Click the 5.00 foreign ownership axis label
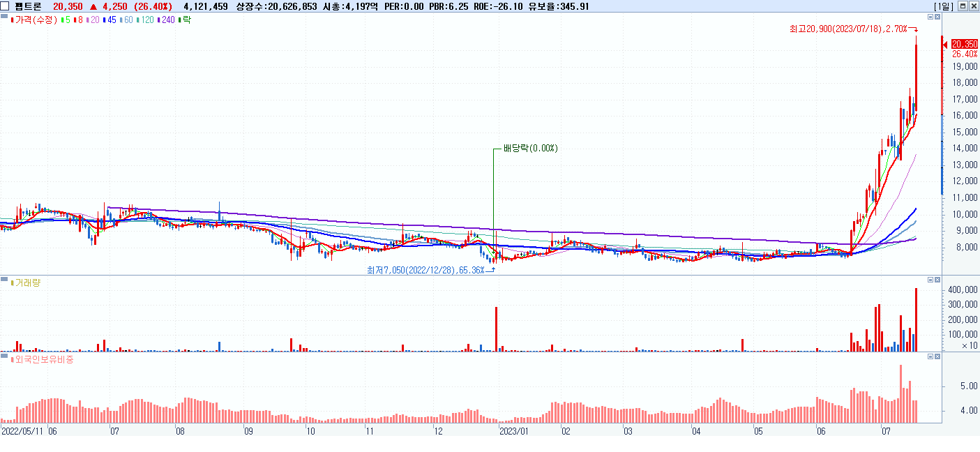 point(969,386)
